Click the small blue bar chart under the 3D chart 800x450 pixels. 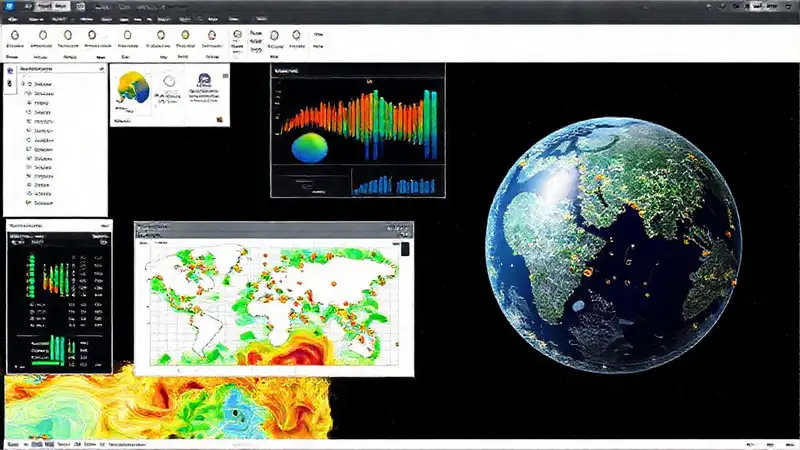pos(396,185)
